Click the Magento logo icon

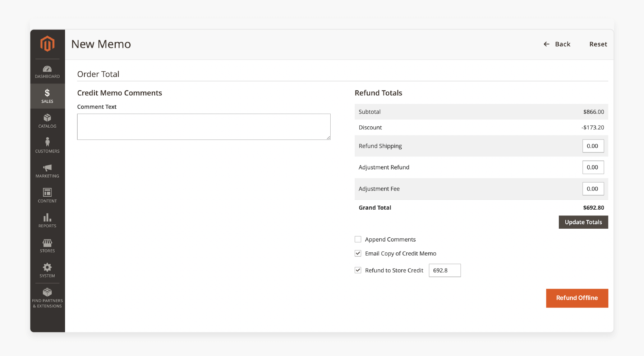click(47, 44)
